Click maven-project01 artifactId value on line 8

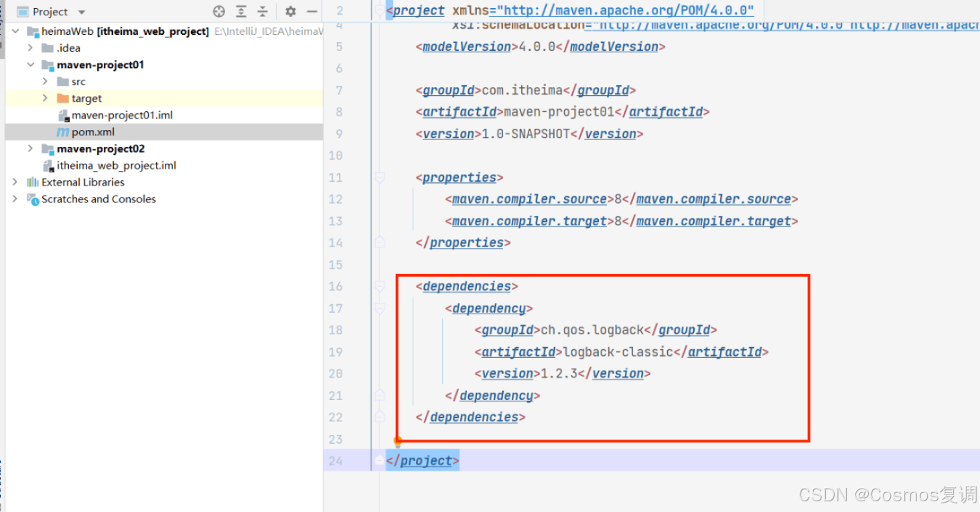point(559,112)
